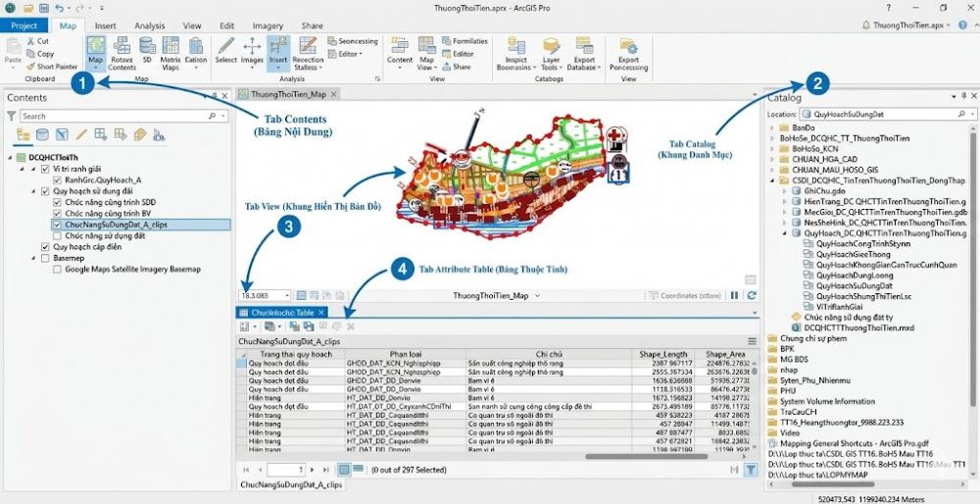Toggle Chức năng cũng trình SDD checkbox

coord(58,203)
